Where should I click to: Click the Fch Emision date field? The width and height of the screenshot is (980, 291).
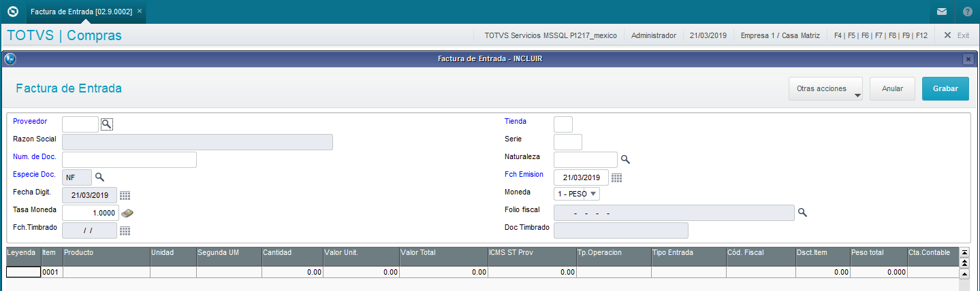(x=582, y=177)
